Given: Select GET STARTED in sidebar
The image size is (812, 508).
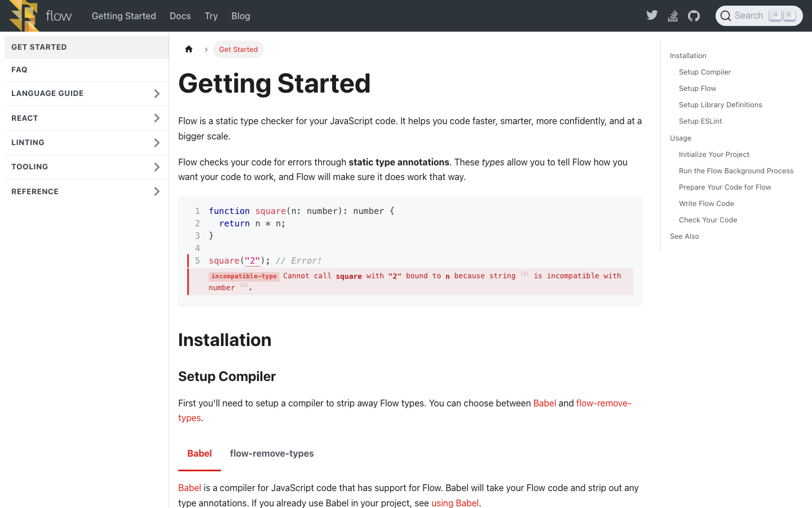Looking at the screenshot, I should pyautogui.click(x=86, y=47).
